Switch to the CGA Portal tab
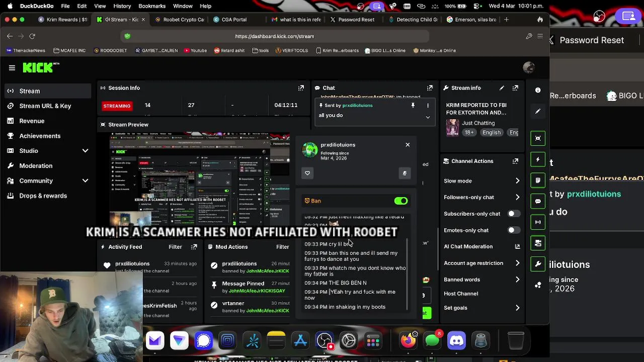The image size is (644, 362). [234, 20]
